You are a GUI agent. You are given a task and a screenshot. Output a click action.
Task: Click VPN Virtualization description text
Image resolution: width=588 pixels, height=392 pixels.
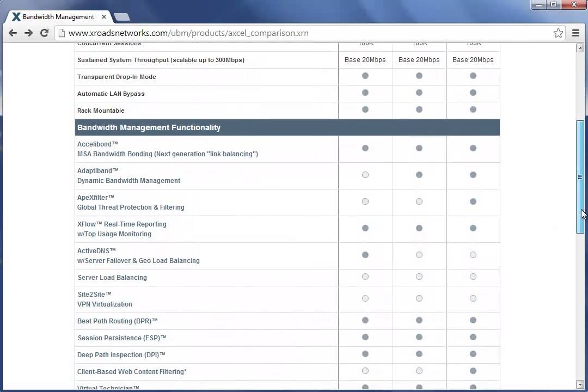pyautogui.click(x=105, y=304)
